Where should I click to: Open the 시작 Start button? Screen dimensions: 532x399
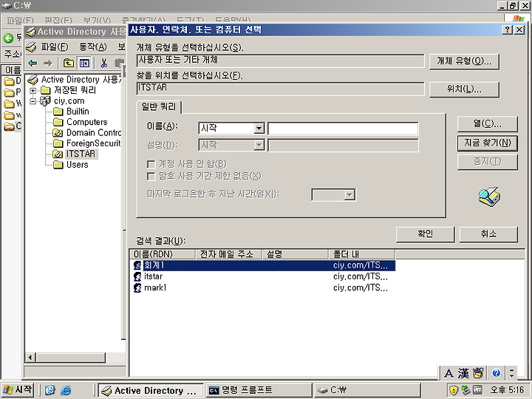(17, 390)
